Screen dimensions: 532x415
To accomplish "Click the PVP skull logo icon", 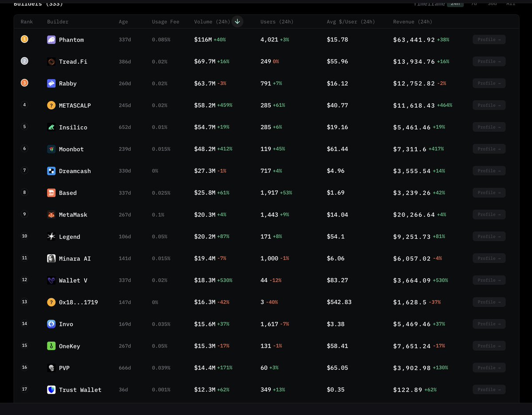I will [x=51, y=368].
